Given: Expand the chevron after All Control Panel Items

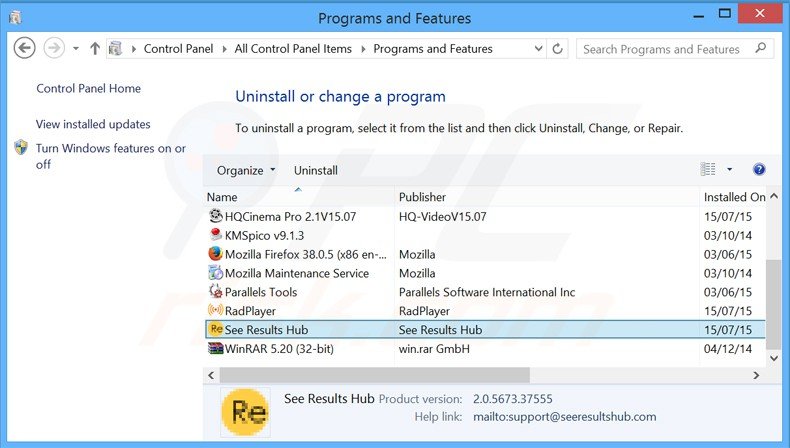Looking at the screenshot, I should [x=363, y=49].
